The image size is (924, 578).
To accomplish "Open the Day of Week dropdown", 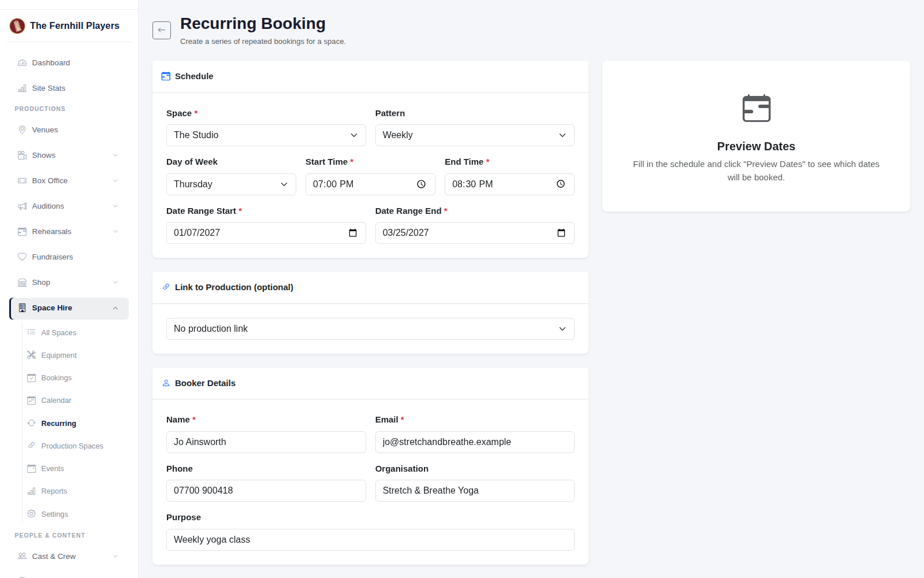I will (x=231, y=184).
